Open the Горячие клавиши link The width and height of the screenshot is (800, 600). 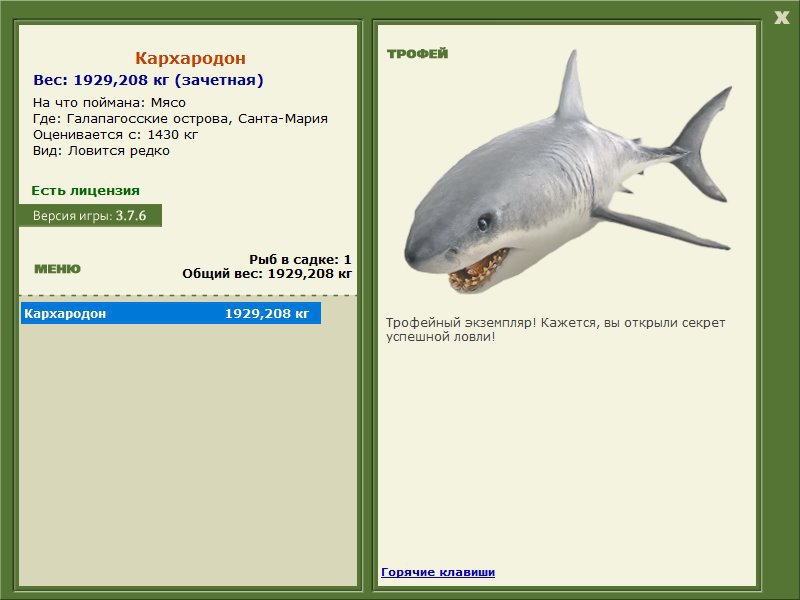pos(438,572)
